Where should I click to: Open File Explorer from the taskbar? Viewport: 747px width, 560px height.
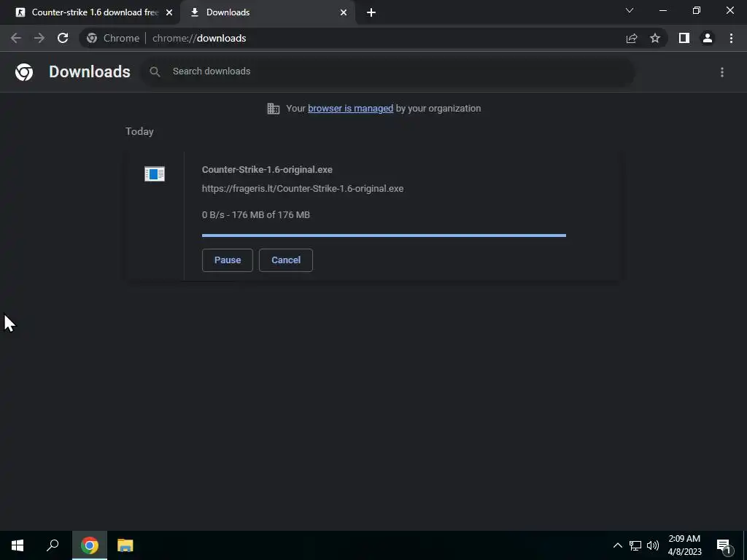point(125,545)
